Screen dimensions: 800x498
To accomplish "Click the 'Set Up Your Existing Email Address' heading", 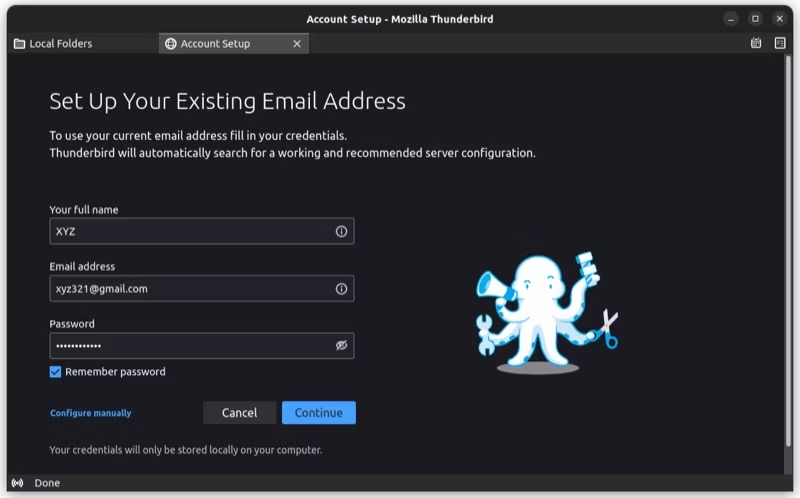I will click(x=228, y=101).
